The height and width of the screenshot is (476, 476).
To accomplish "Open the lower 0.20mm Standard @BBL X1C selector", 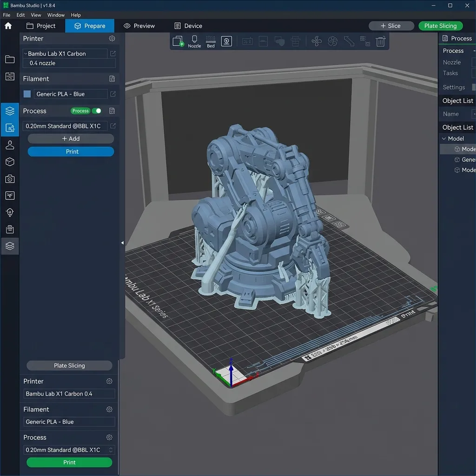I will pos(69,450).
